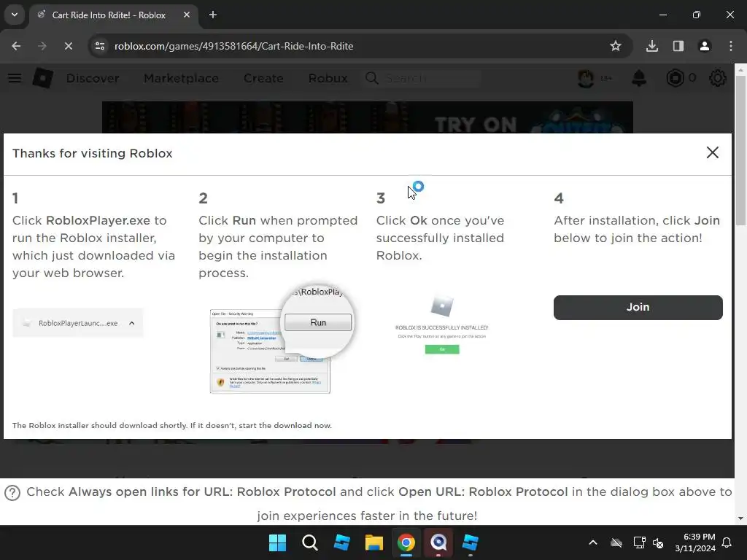
Task: Open the Create menu item
Action: [x=263, y=78]
